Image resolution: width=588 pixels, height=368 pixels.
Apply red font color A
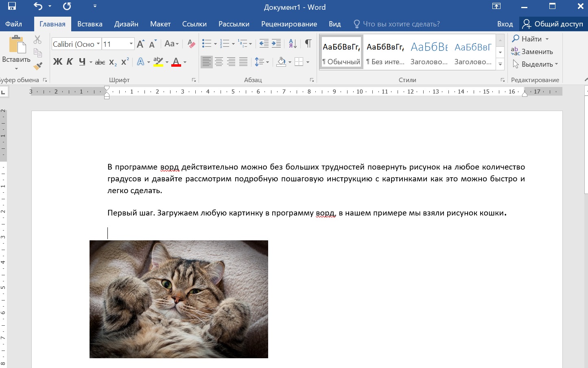[176, 62]
